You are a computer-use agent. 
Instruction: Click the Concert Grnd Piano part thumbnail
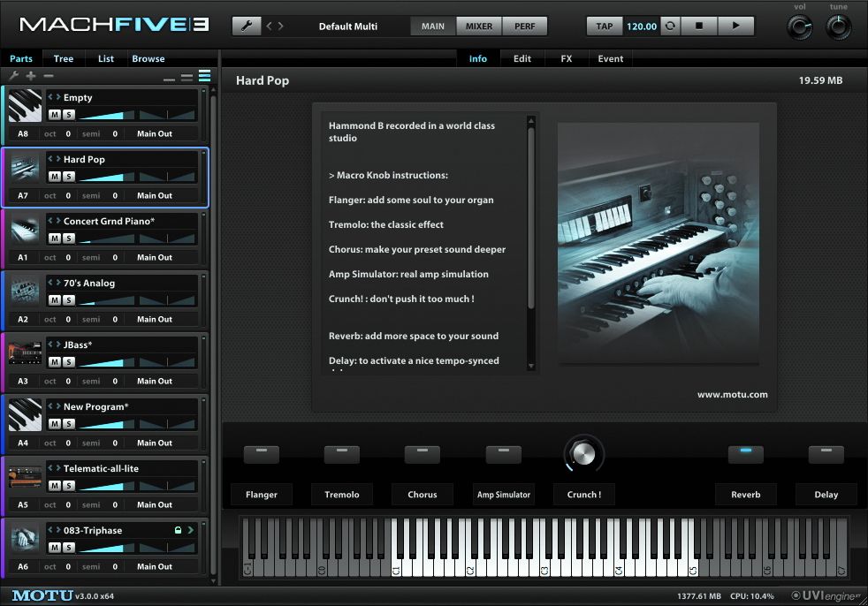point(25,229)
